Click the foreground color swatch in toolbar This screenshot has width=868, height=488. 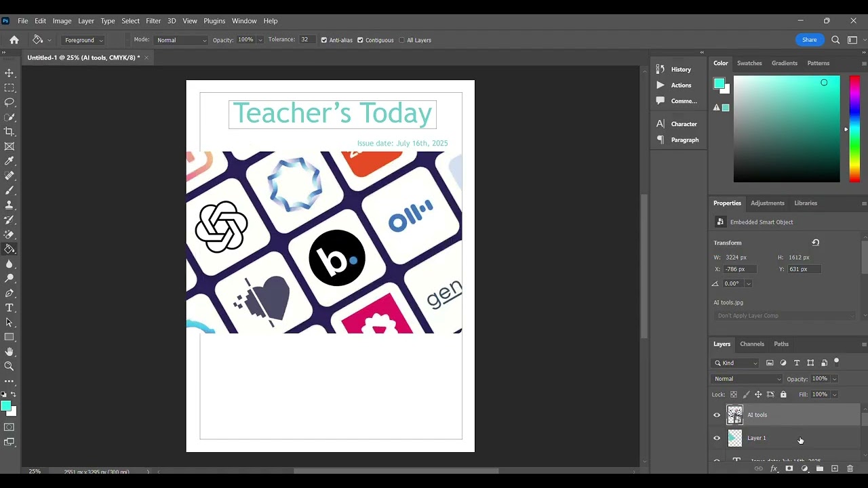[5, 406]
